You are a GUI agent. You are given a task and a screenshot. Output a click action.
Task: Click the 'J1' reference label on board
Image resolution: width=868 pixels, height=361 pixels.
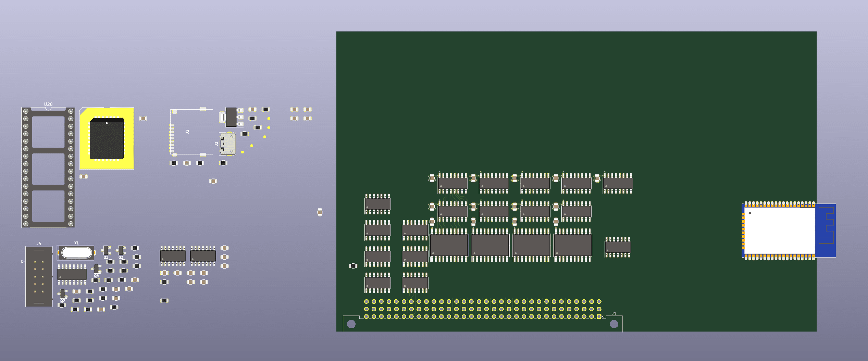(614, 313)
